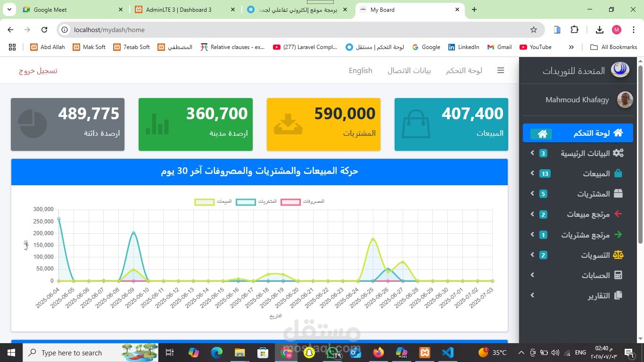This screenshot has width=644, height=362.
Task: Expand the الحسابات submenu chevron
Action: click(532, 275)
